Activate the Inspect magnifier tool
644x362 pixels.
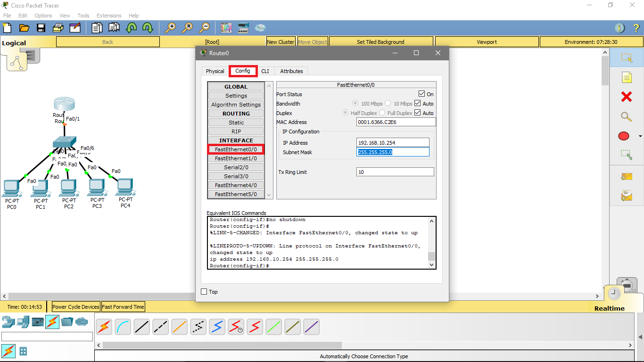tap(627, 116)
